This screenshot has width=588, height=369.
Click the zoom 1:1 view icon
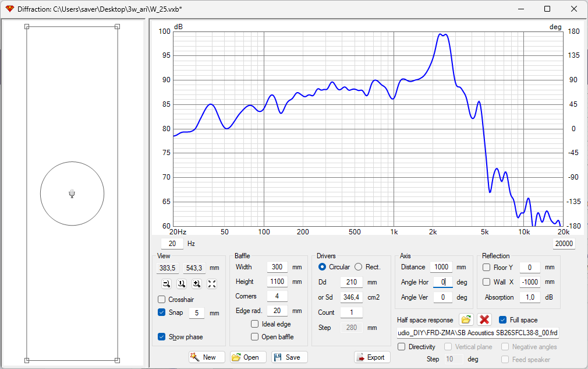click(182, 284)
